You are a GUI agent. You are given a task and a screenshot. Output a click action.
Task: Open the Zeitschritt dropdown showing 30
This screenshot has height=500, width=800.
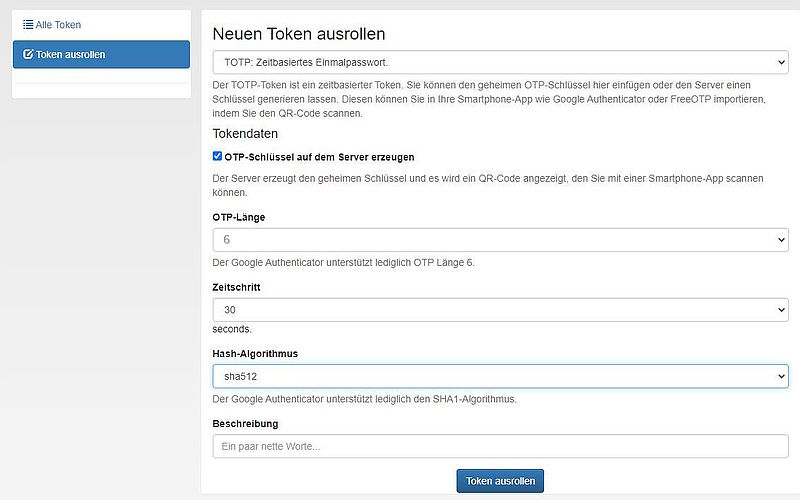500,310
